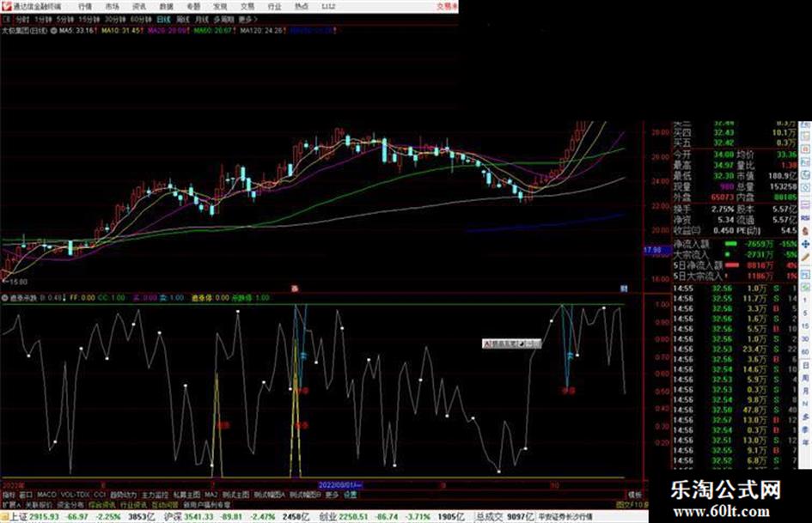Click the 模板 button at bottom right
812x523 pixels.
634,495
